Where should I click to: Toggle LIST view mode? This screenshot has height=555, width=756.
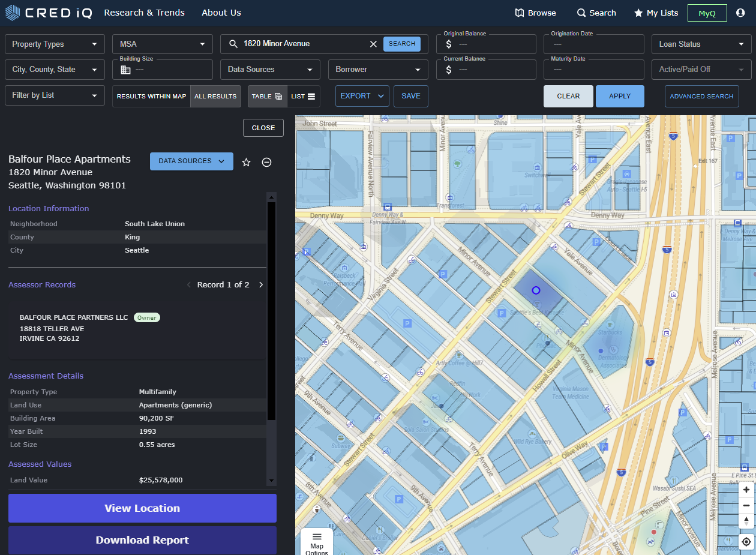(x=304, y=96)
